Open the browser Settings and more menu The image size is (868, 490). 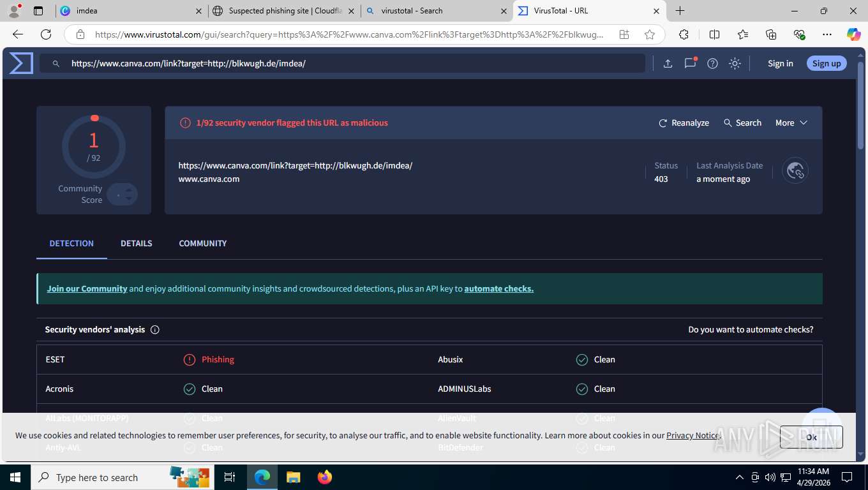pyautogui.click(x=827, y=34)
